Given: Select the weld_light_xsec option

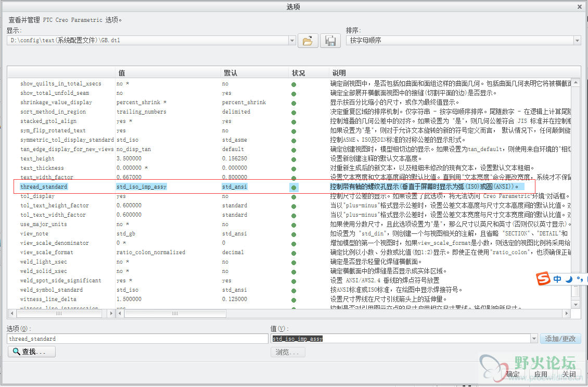Looking at the screenshot, I should (44, 261).
